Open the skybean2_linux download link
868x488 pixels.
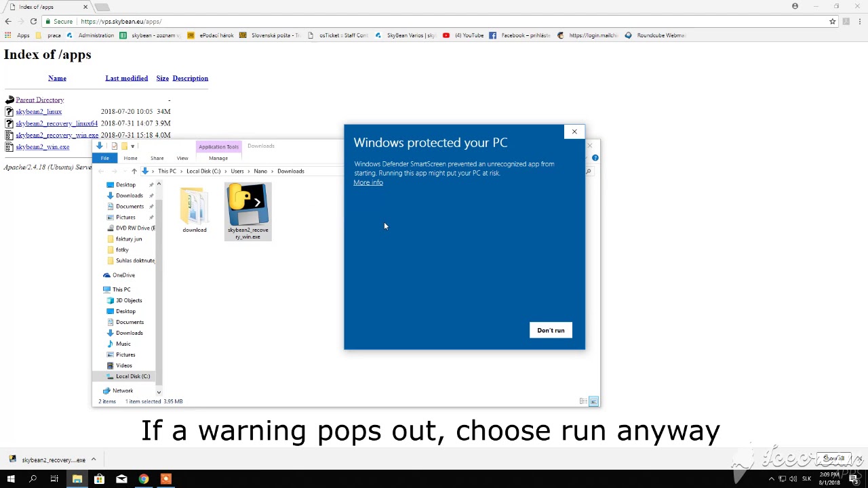(39, 111)
